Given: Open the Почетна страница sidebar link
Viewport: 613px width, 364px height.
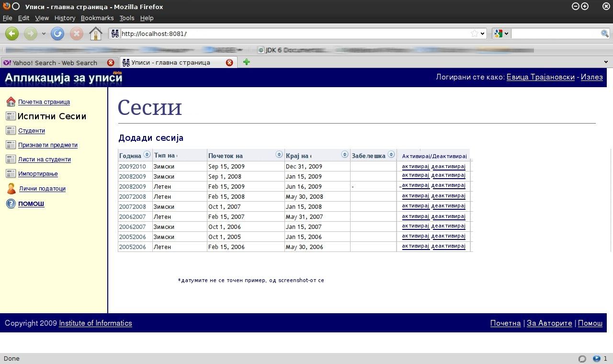Looking at the screenshot, I should coord(44,102).
